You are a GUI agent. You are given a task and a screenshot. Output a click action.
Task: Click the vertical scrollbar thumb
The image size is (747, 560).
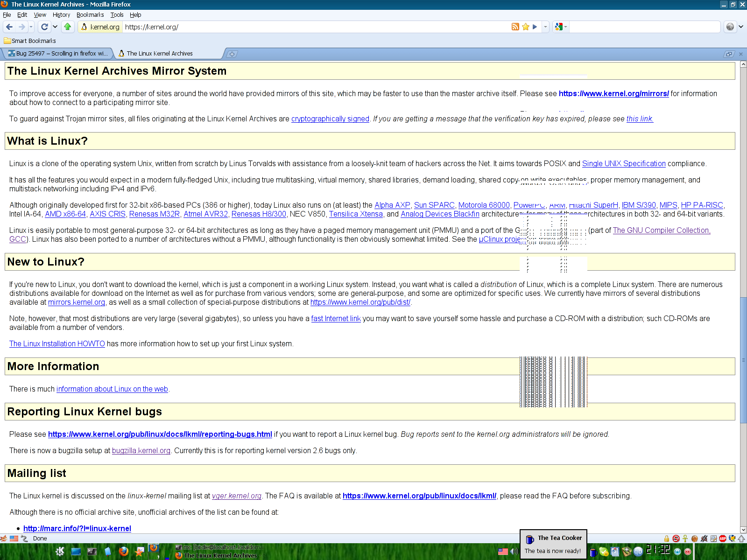pyautogui.click(x=743, y=359)
